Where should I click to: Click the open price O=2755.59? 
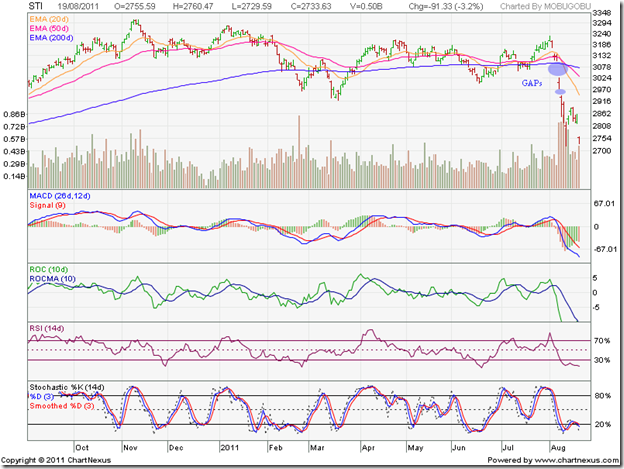click(x=135, y=7)
